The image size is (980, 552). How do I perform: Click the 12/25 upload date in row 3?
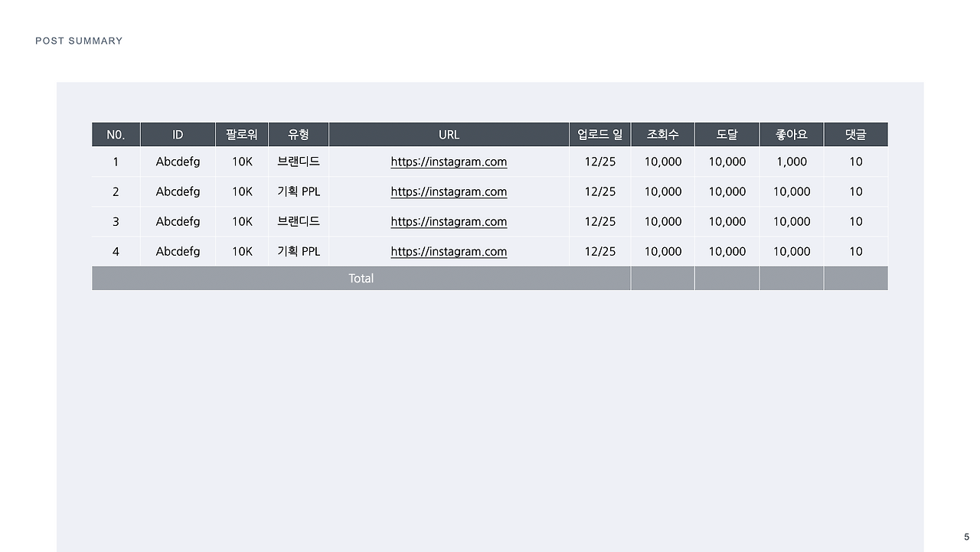(600, 221)
